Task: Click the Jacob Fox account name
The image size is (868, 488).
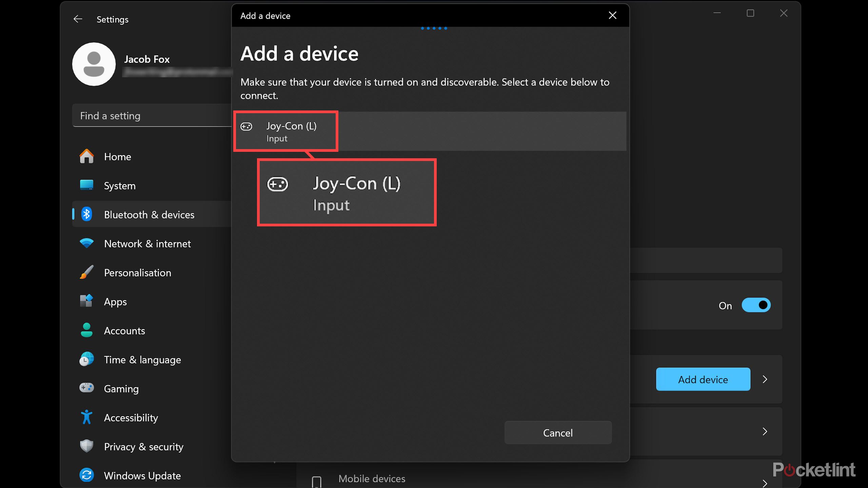Action: tap(147, 59)
